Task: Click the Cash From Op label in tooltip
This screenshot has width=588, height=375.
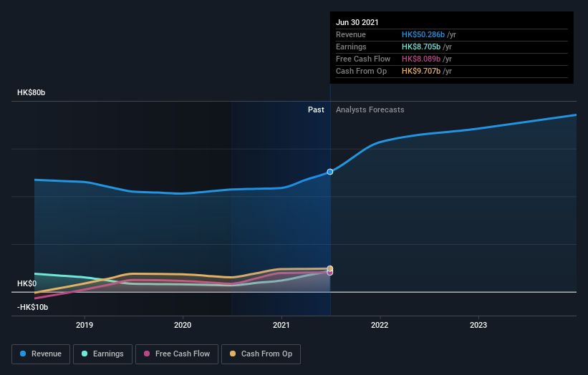Action: click(x=362, y=71)
